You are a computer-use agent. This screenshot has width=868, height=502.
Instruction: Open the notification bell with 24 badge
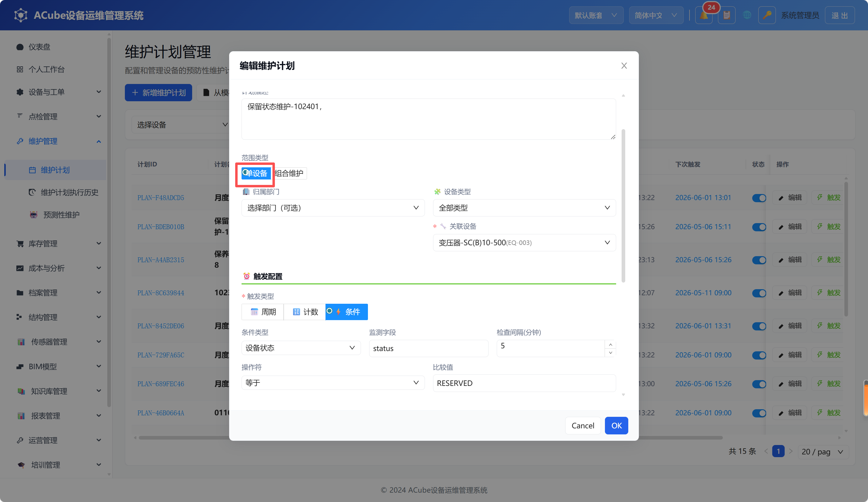point(704,15)
